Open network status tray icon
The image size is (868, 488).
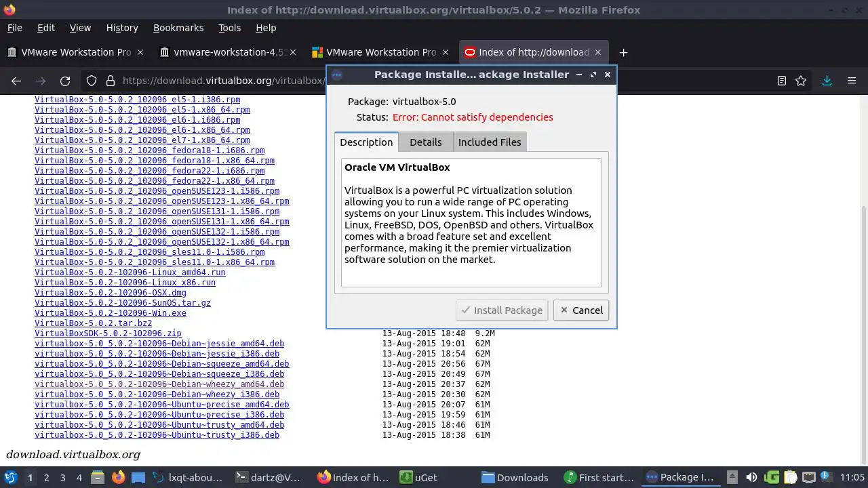[x=808, y=478]
